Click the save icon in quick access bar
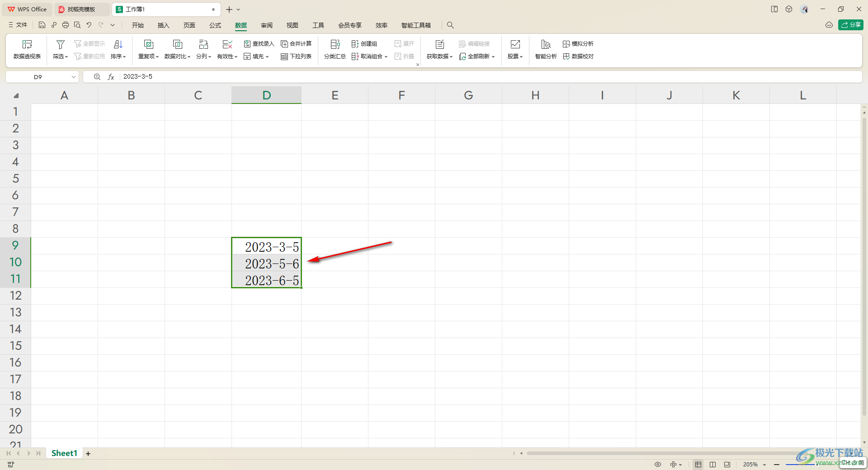The height and width of the screenshot is (470, 868). click(x=42, y=25)
